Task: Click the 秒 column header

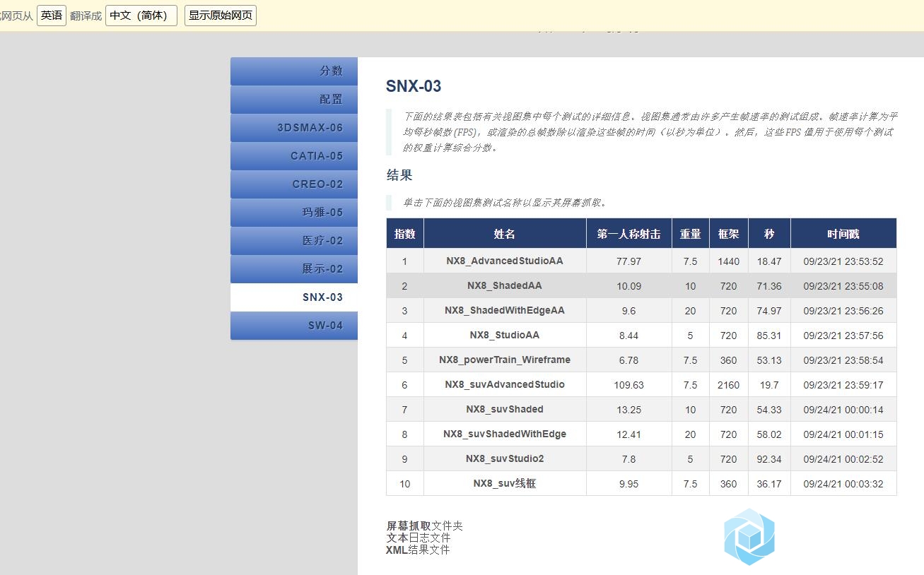Action: click(769, 234)
